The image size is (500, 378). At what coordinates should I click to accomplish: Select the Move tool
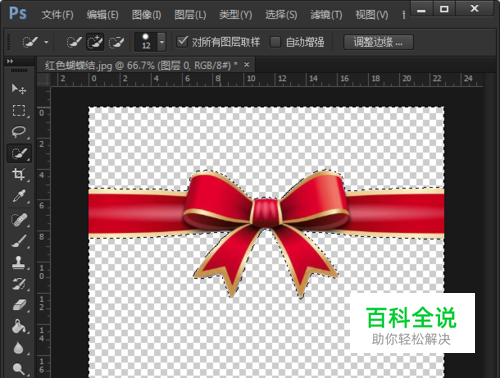[x=19, y=89]
